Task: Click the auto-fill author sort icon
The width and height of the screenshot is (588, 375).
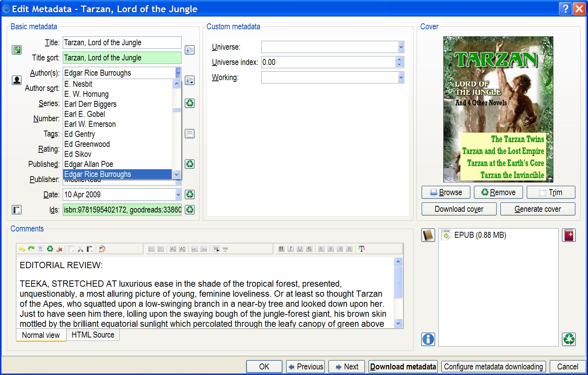Action: pos(190,80)
